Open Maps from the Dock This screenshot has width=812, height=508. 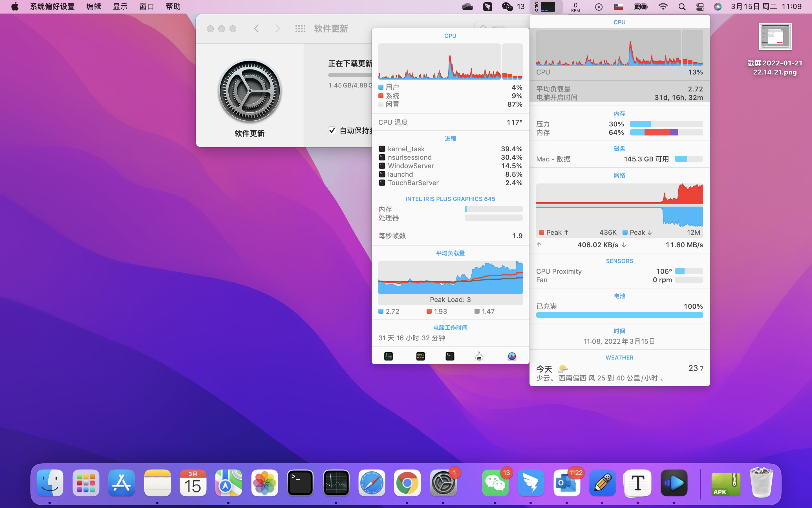[228, 483]
